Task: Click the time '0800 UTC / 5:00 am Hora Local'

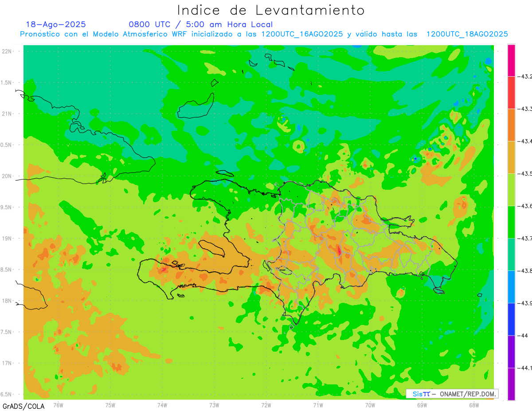Action: (201, 24)
